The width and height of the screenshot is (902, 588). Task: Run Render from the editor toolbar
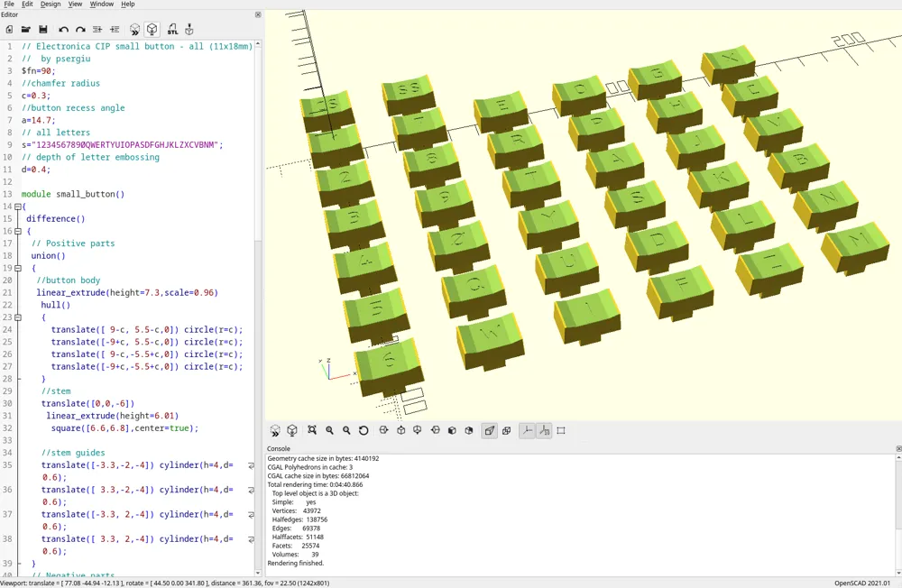pyautogui.click(x=152, y=30)
